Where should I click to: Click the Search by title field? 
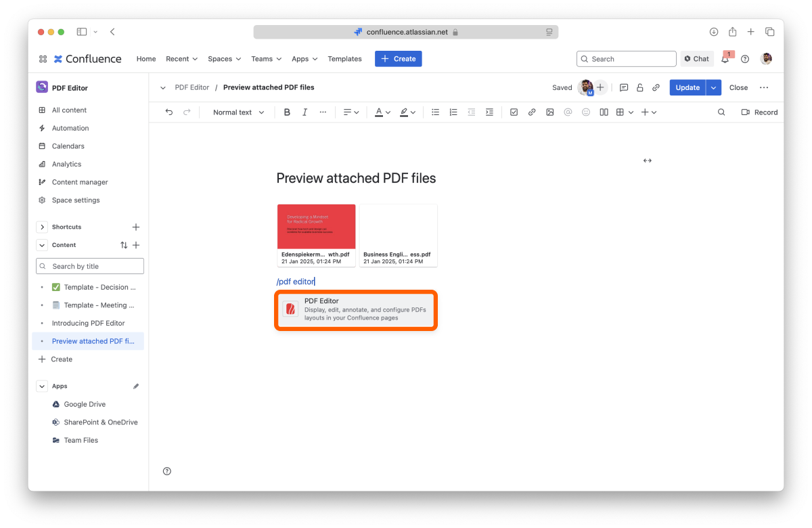tap(90, 266)
